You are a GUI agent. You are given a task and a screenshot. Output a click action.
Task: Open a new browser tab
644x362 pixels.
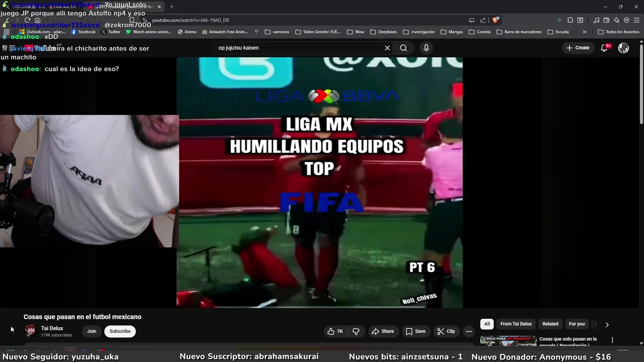172,7
